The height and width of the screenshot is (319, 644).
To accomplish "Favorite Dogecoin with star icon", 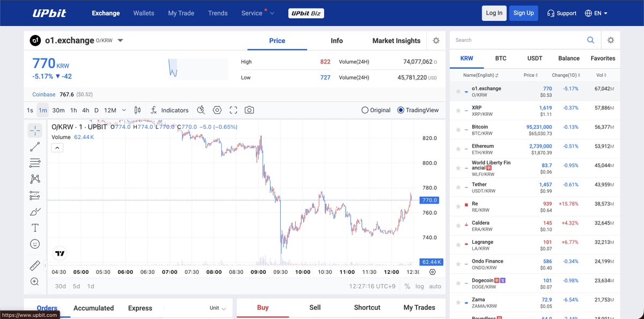I will 458,284.
